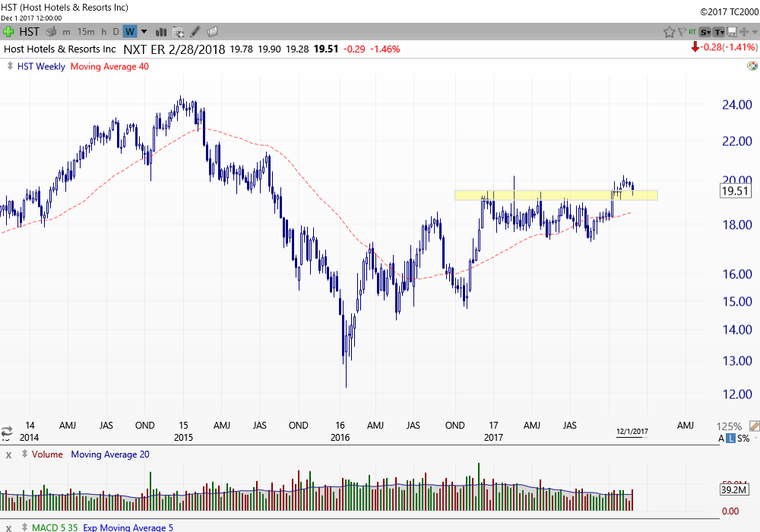
Task: Close the Volume pane with x
Action: [x=8, y=454]
